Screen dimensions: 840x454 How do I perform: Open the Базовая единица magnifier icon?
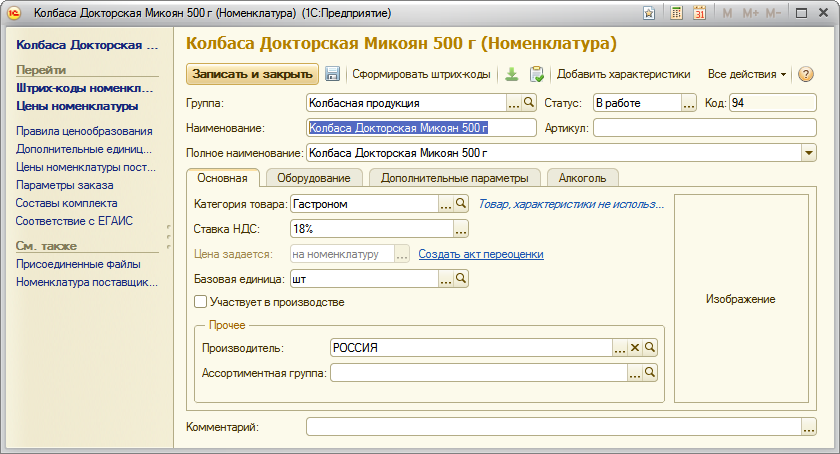tap(461, 279)
